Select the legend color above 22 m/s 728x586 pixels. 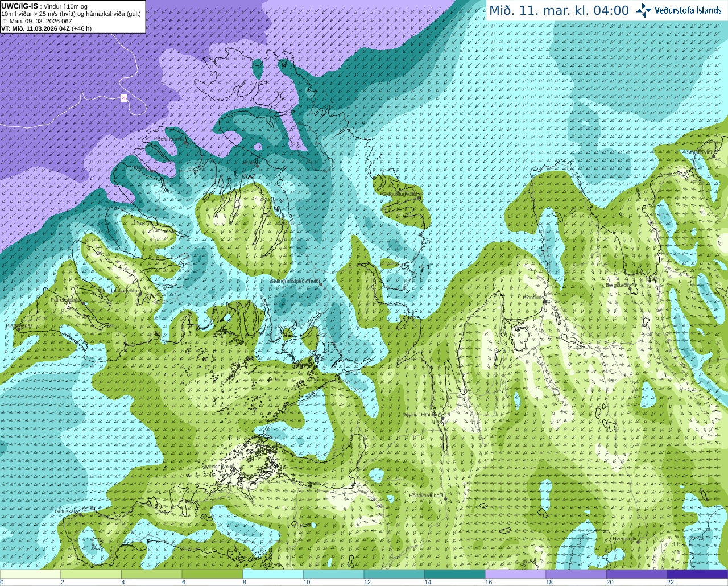coord(697,574)
